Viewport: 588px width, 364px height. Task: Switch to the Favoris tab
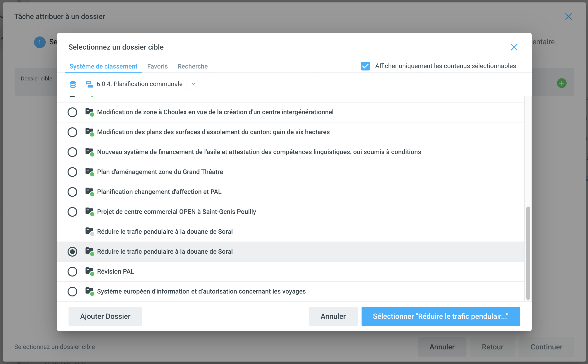tap(157, 66)
